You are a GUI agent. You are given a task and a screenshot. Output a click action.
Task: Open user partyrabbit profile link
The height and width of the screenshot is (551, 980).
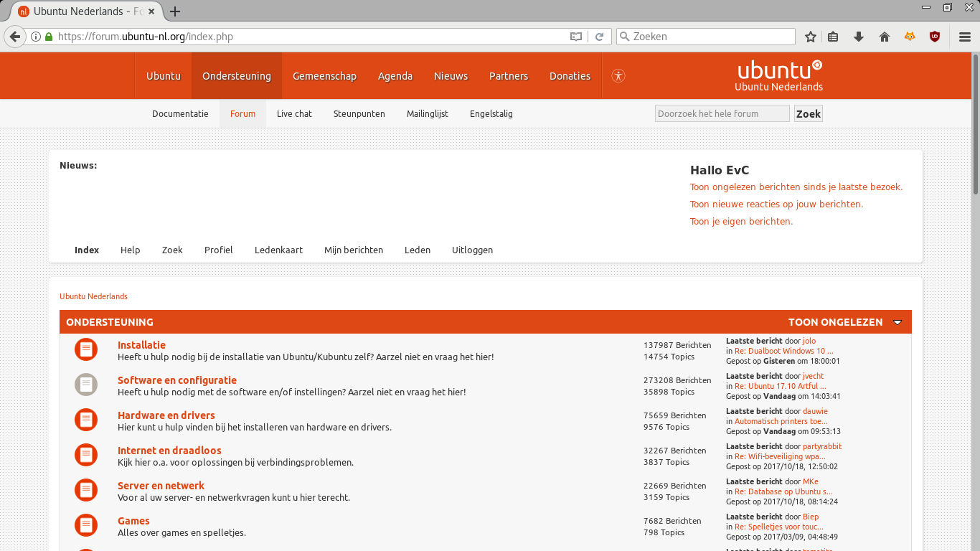point(822,446)
